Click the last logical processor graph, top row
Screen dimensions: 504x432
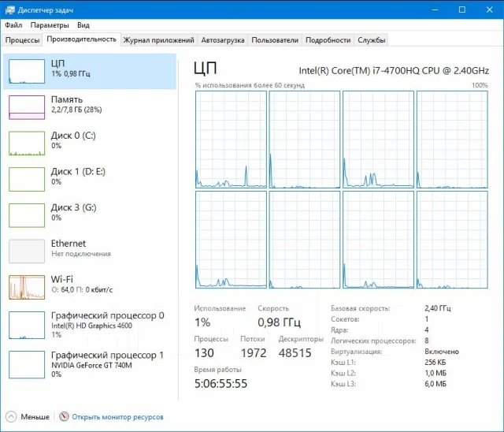[452, 140]
